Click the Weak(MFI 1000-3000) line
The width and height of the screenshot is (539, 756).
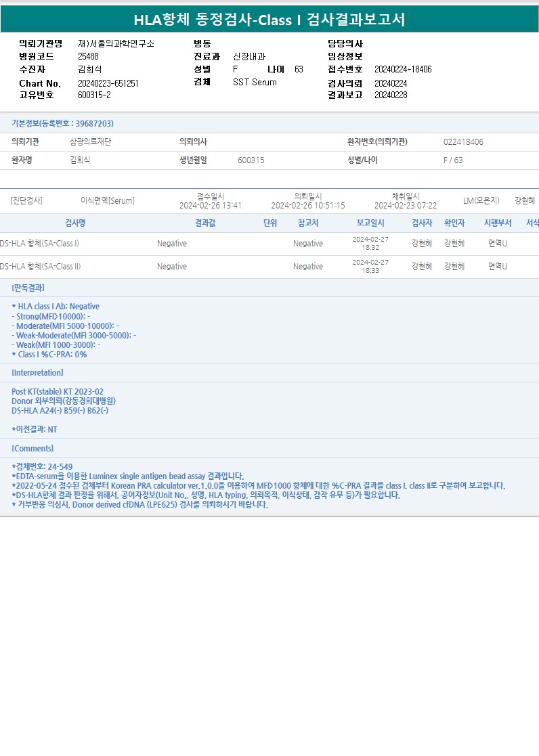56,344
